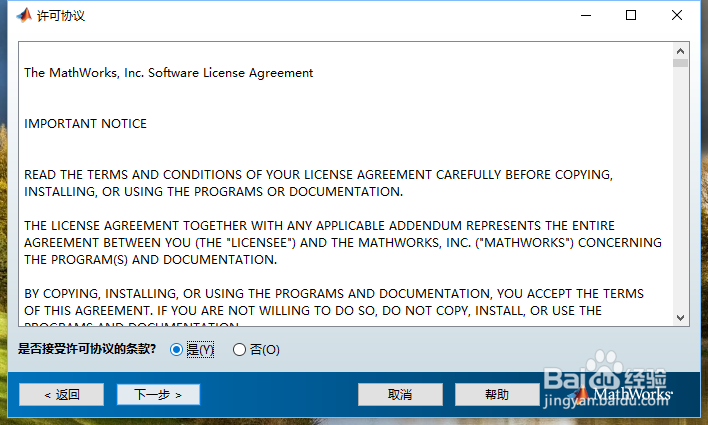Click the scrollbar up arrow

[x=680, y=51]
